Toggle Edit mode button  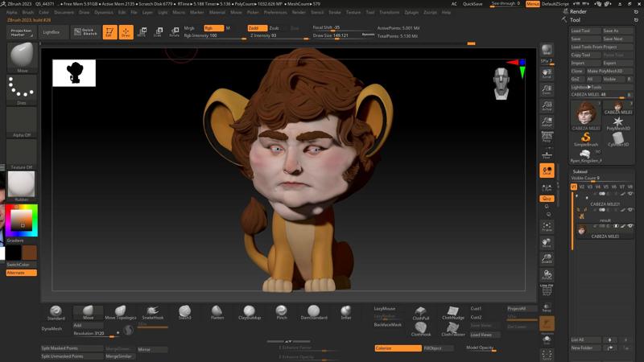109,32
